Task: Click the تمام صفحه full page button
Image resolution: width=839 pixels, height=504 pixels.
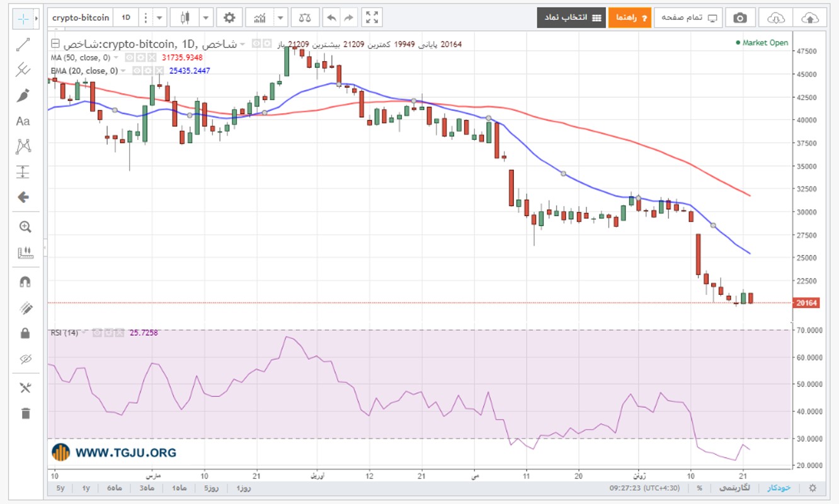Action: 688,18
